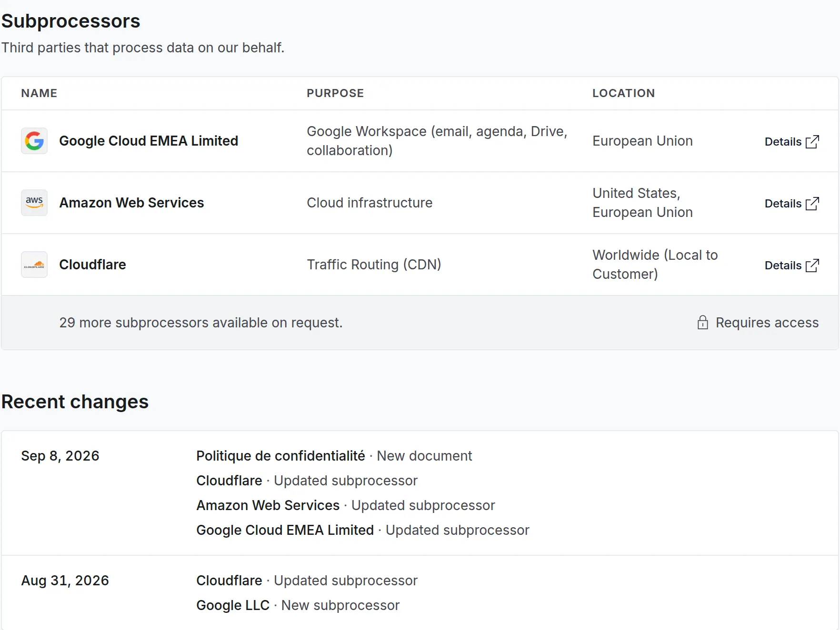Image resolution: width=840 pixels, height=630 pixels.
Task: Click the LOCATION column header
Action: [623, 93]
